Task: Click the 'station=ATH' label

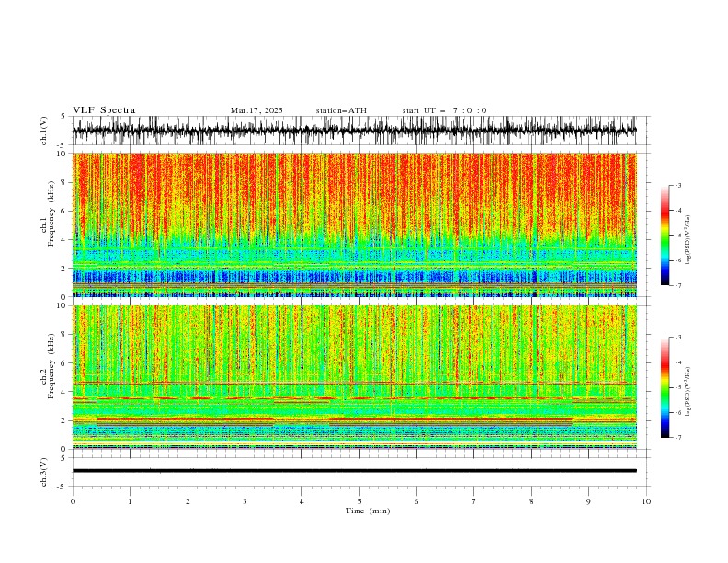Action: click(341, 110)
